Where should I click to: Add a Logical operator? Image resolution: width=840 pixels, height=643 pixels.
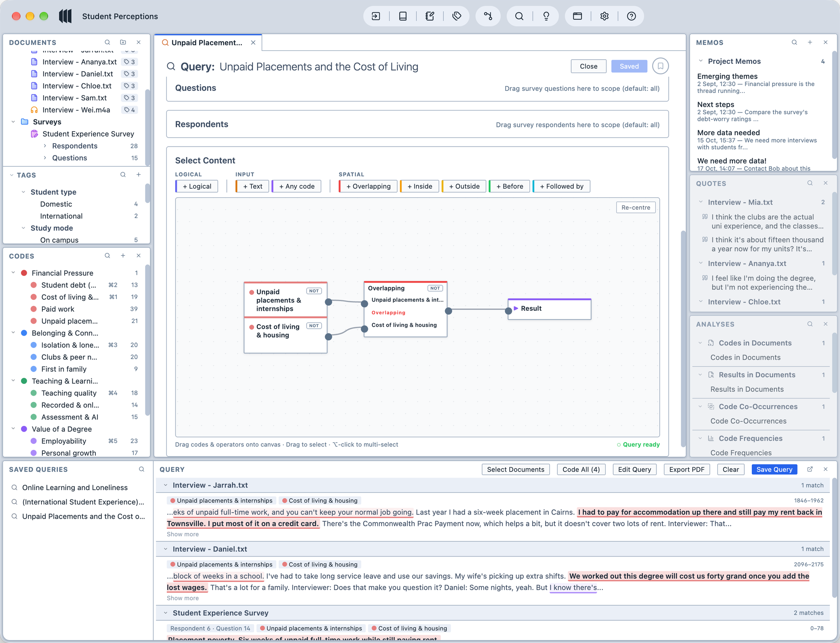point(197,186)
